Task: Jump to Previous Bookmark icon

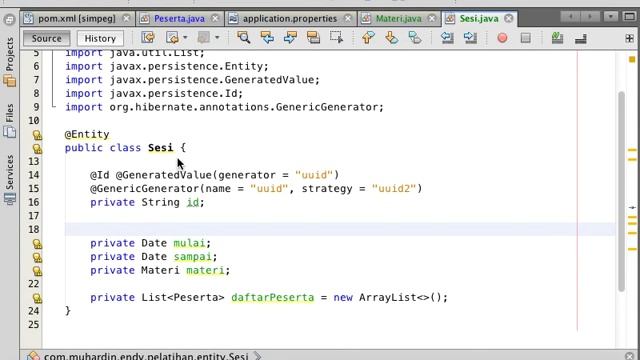Action: (x=368, y=38)
